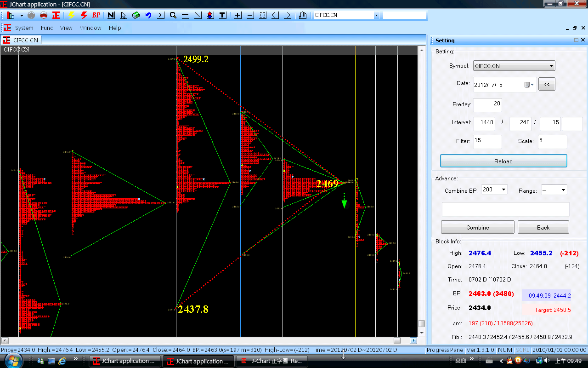Select the hand pan tool
Viewport: 588px width, 368px height.
(303, 15)
